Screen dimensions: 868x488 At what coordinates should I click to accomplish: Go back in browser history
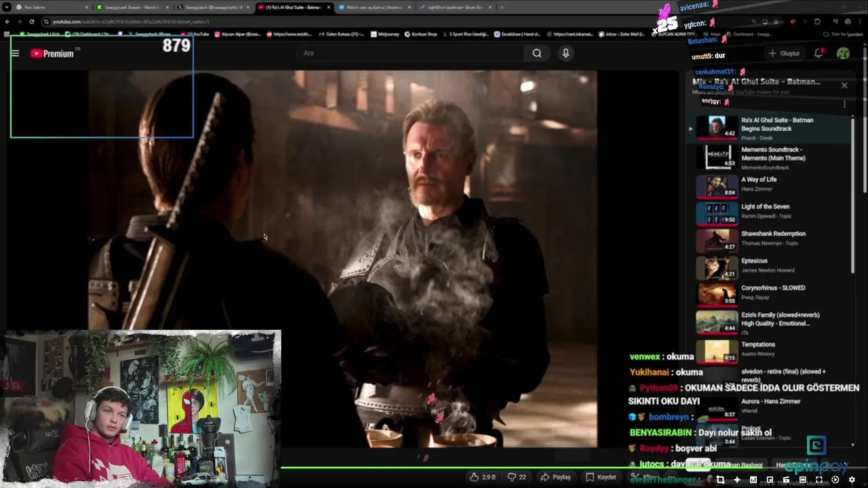point(7,22)
